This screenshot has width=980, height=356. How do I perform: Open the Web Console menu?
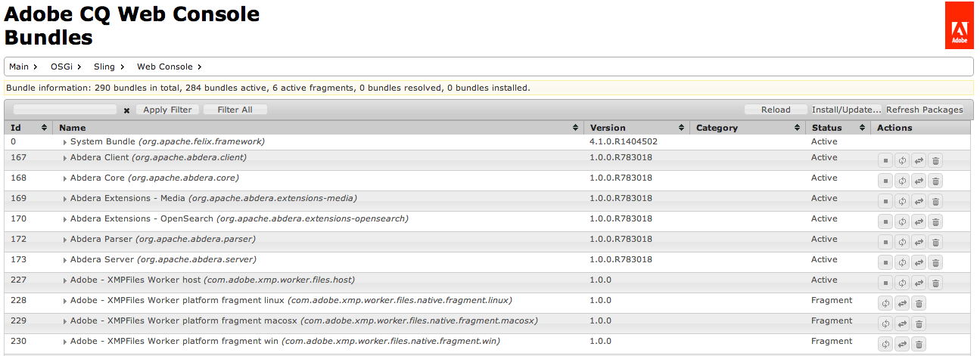(170, 67)
